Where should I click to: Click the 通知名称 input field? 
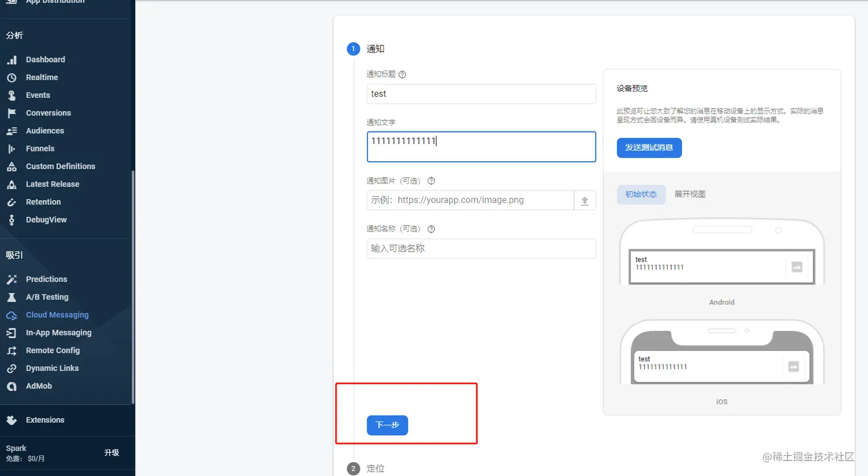pyautogui.click(x=481, y=248)
